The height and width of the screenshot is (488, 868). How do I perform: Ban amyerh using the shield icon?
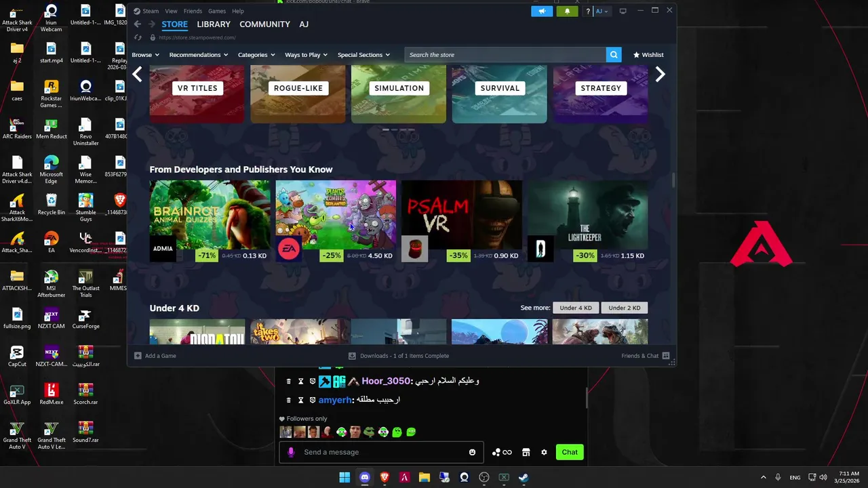[313, 400]
